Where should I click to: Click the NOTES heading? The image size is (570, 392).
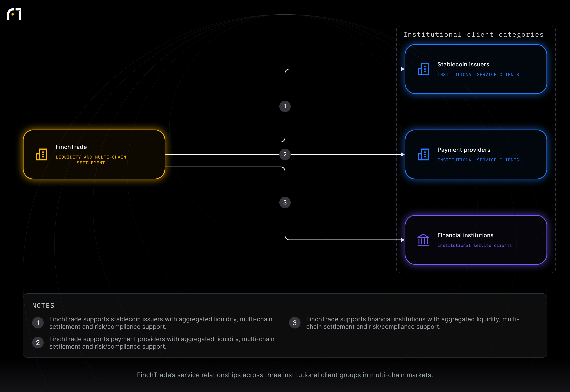point(43,306)
